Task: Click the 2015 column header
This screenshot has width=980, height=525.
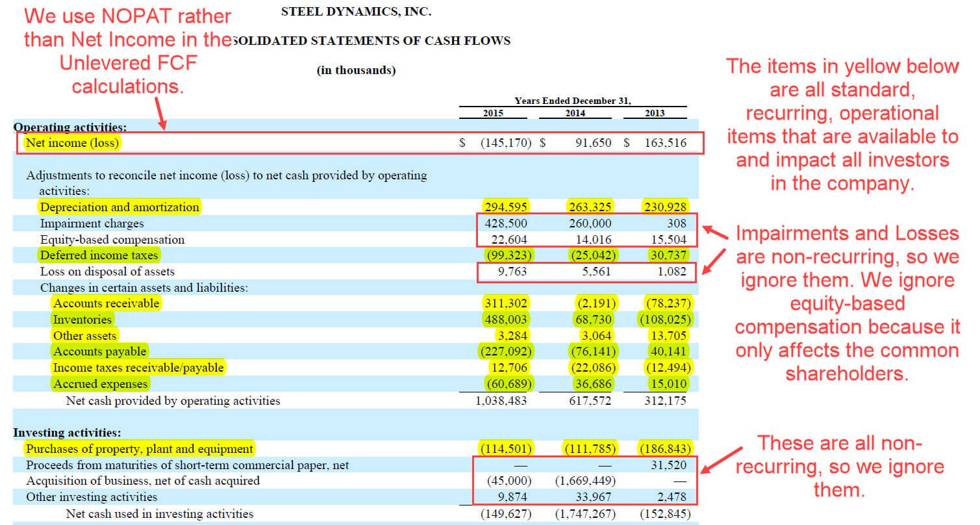Action: pos(493,112)
